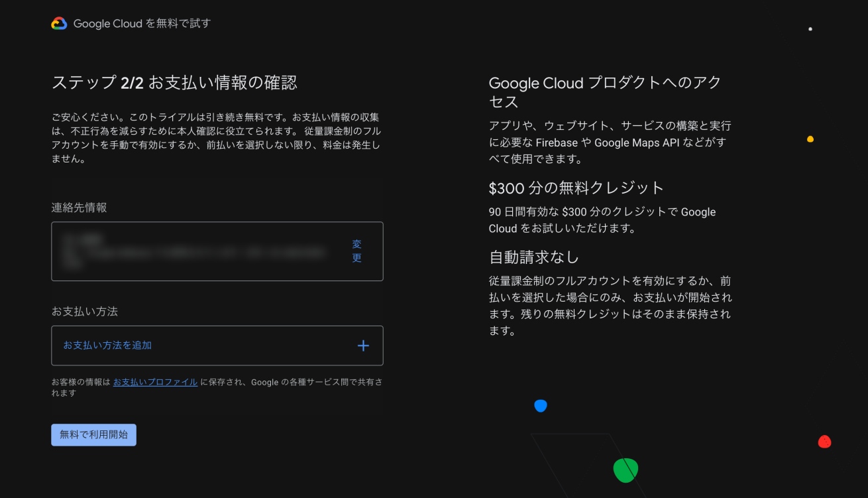The image size is (868, 498).
Task: Click the green decorative leaf shape
Action: pos(625,470)
